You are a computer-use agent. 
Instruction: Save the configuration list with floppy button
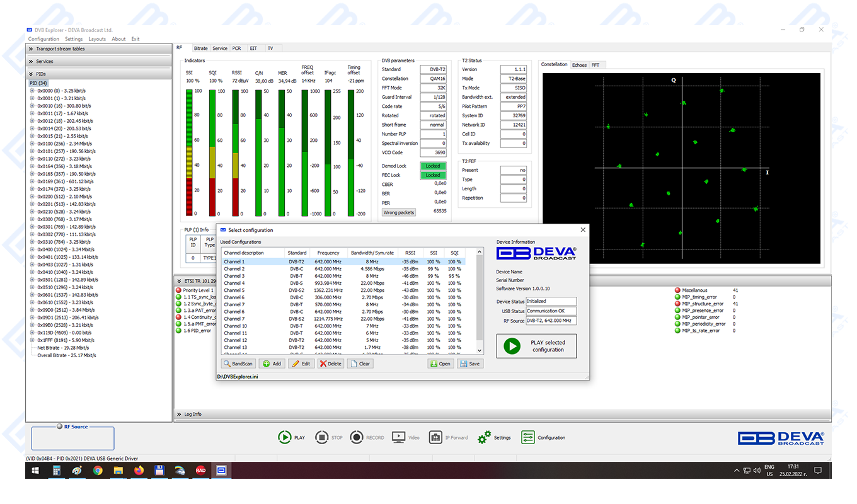pyautogui.click(x=471, y=364)
